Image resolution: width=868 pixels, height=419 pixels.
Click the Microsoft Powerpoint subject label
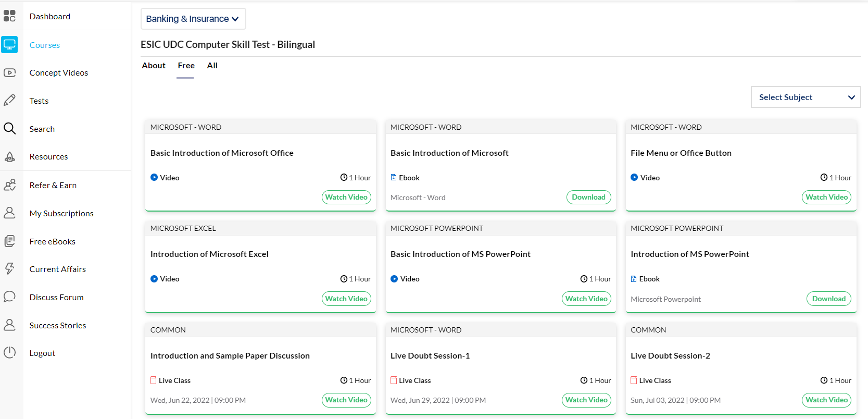pyautogui.click(x=665, y=299)
